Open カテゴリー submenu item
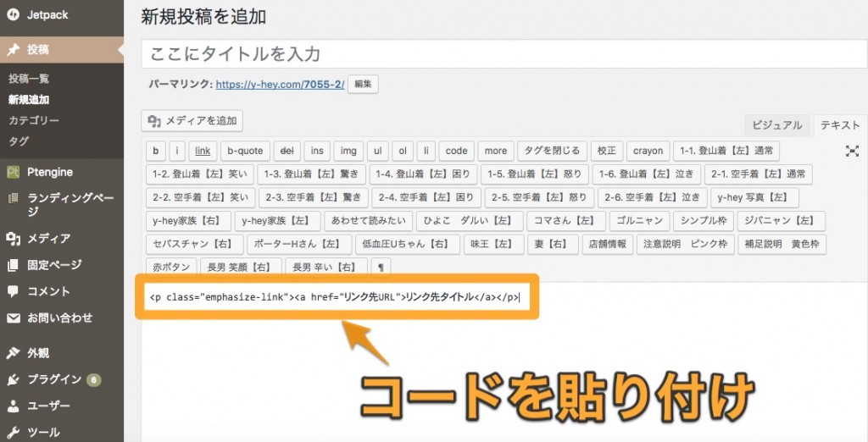 click(34, 120)
